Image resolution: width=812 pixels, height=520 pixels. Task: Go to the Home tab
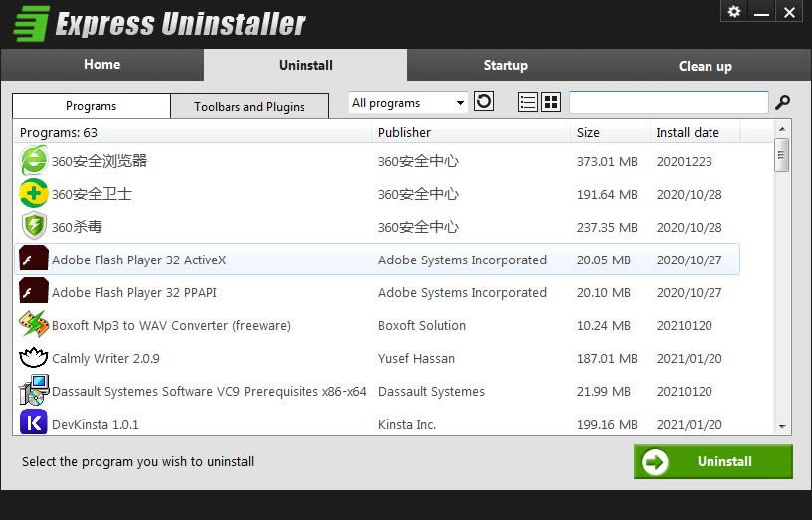102,65
